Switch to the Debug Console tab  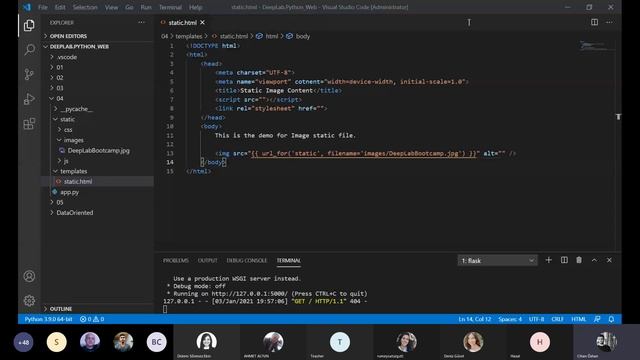[x=247, y=260]
